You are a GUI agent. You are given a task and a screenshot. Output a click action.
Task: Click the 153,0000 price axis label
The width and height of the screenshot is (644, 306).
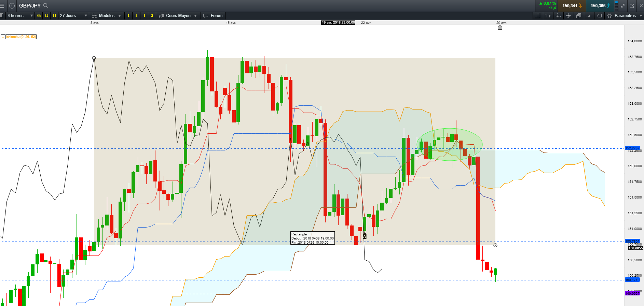[634, 104]
